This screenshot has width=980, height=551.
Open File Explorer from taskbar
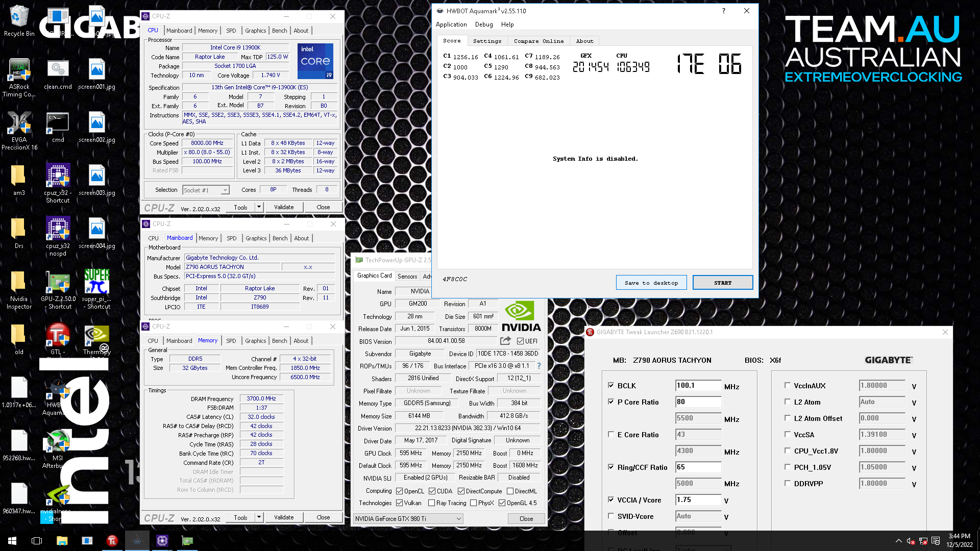(x=62, y=541)
